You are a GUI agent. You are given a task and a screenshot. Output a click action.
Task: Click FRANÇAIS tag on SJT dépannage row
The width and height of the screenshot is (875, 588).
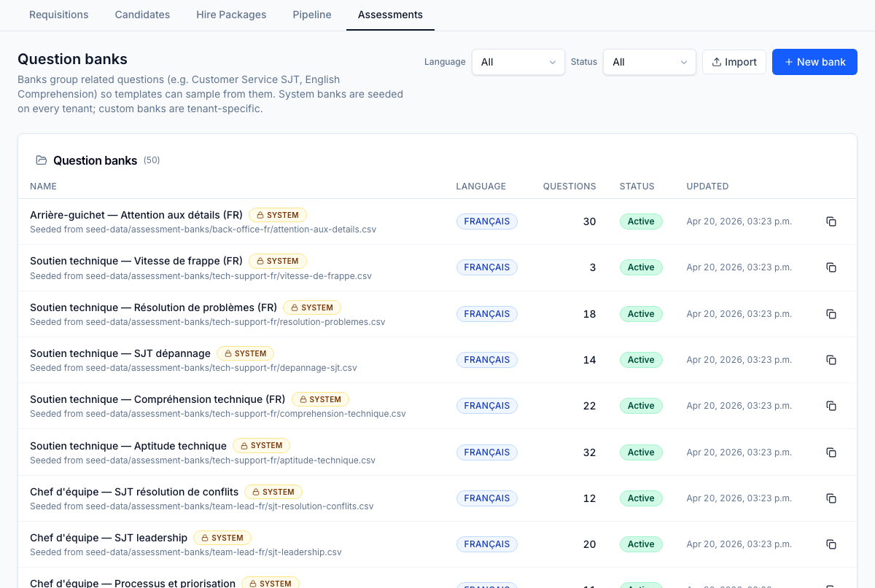click(x=487, y=360)
